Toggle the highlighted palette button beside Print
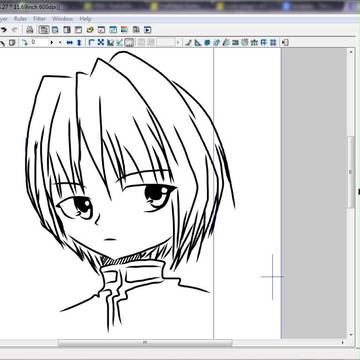360x360 pixels. pyautogui.click(x=44, y=30)
